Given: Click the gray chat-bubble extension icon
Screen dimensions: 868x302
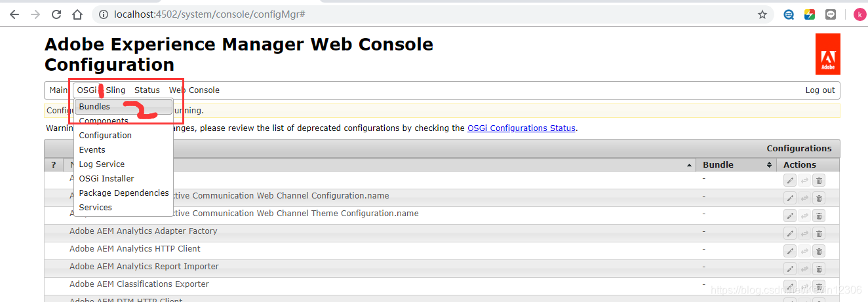Looking at the screenshot, I should tap(831, 14).
